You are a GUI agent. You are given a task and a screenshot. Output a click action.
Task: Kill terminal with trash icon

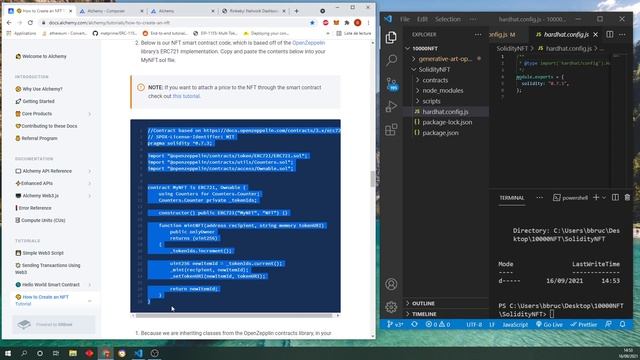pos(627,198)
